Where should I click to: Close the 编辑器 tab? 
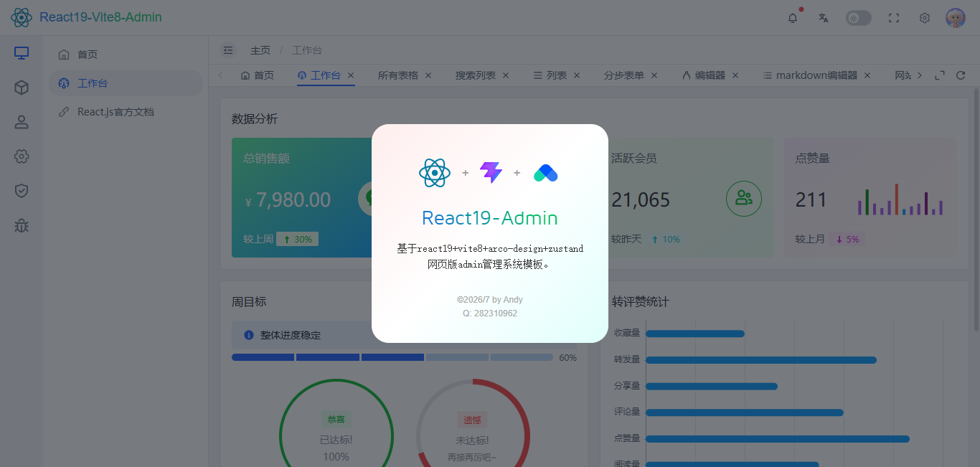(x=735, y=75)
